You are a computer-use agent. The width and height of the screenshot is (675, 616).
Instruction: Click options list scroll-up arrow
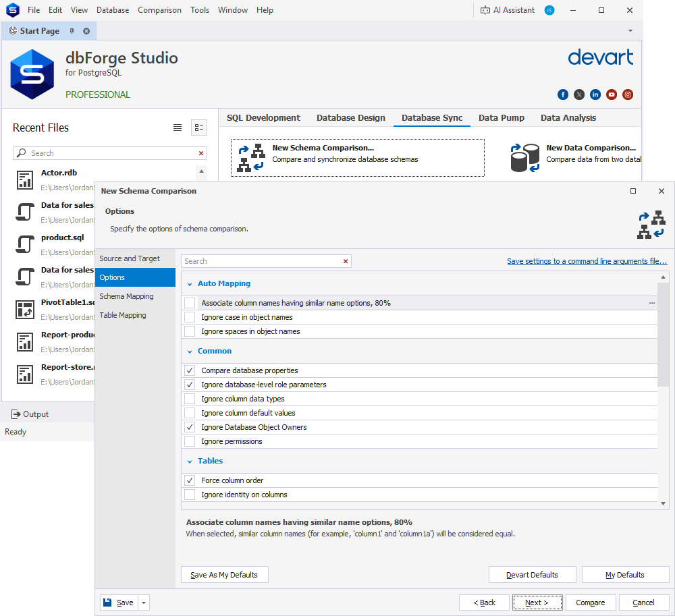coord(664,277)
